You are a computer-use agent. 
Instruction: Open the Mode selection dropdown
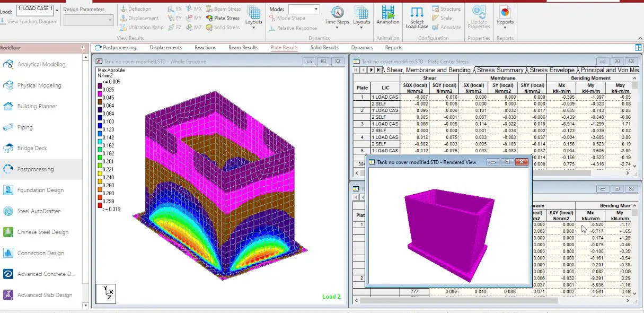pos(317,8)
